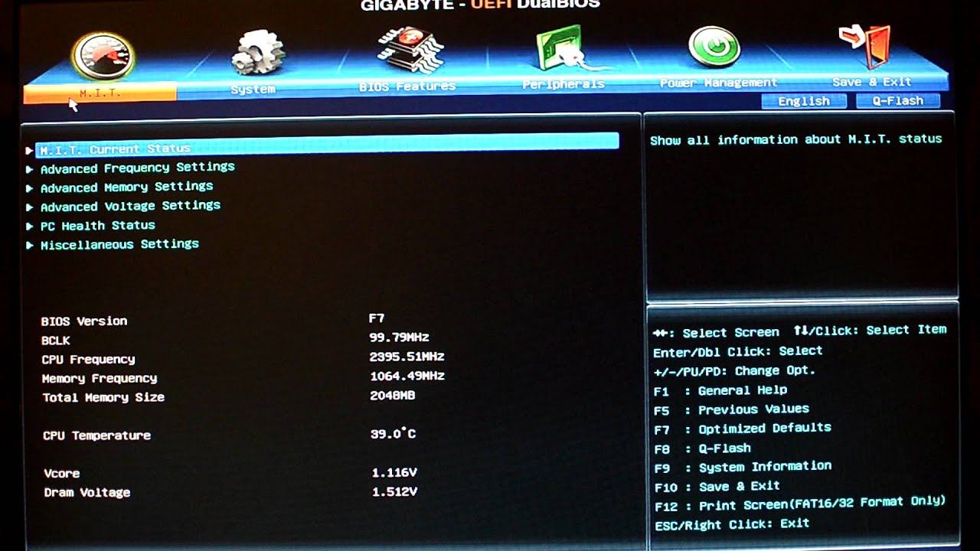Screen dimensions: 980x551
Task: Click the F9 System Information line
Action: pos(743,467)
